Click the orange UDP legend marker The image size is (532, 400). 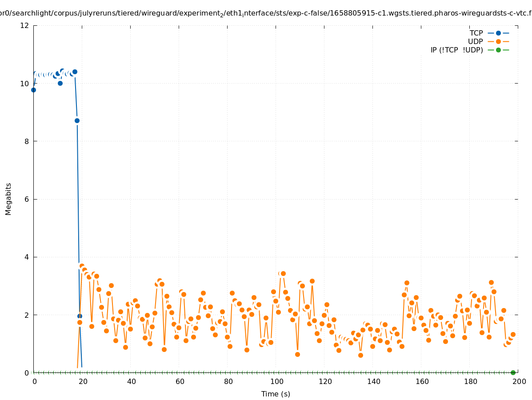point(498,41)
